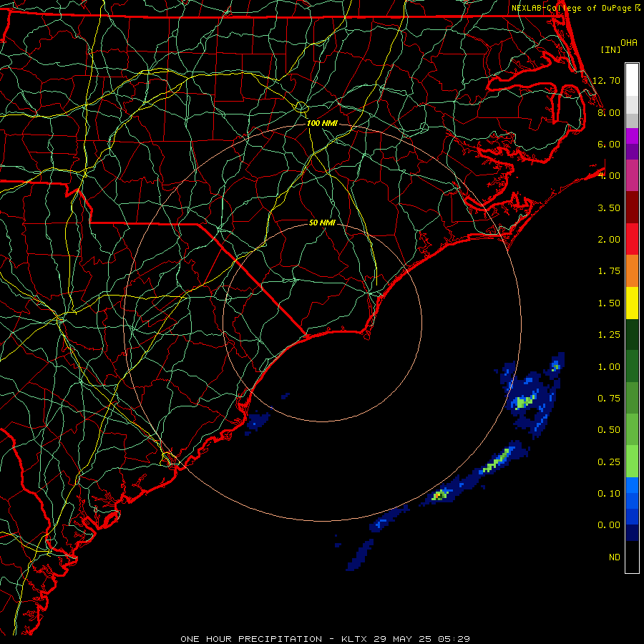This screenshot has width=644, height=644.
Task: Click the 1.75 legend value
Action: point(609,271)
